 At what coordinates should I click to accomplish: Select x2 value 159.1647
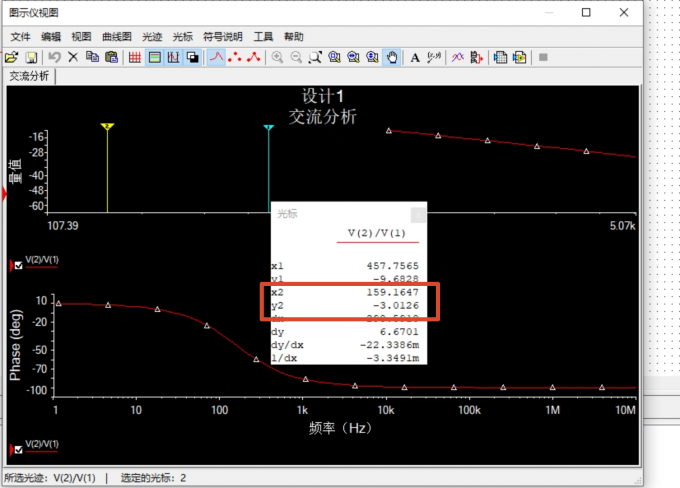392,292
